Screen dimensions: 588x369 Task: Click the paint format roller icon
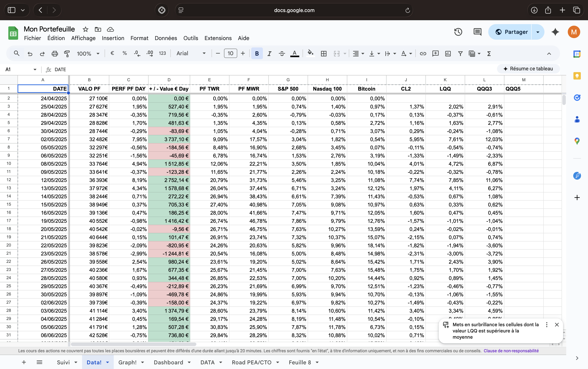pyautogui.click(x=67, y=53)
